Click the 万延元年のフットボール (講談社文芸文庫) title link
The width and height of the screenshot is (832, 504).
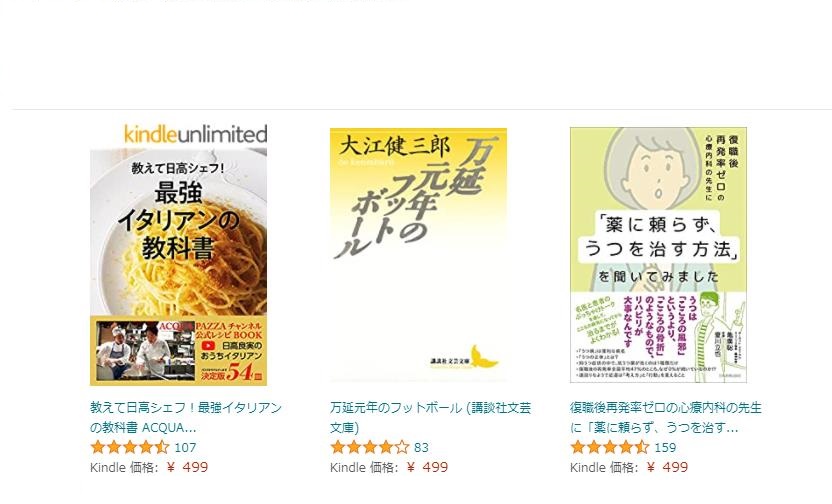pos(430,418)
